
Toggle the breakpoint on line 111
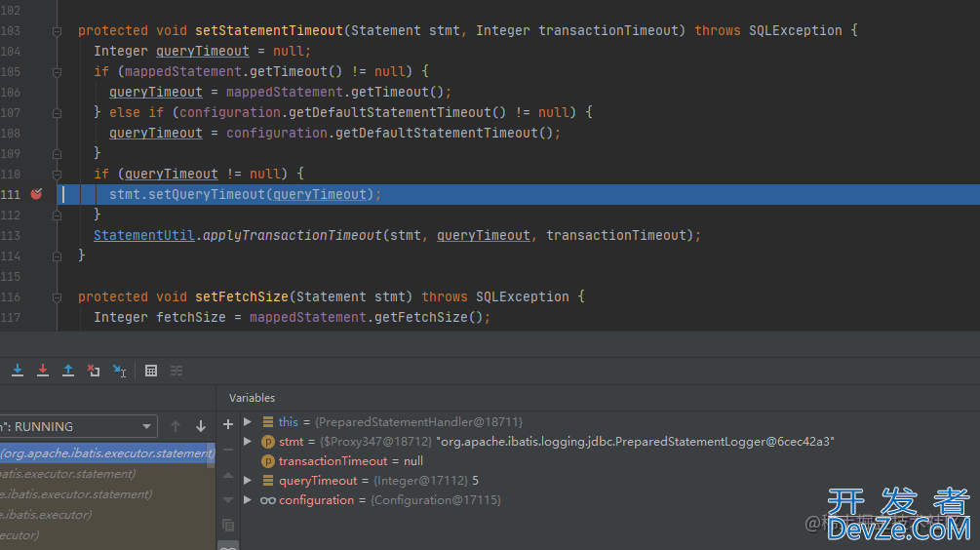[36, 194]
